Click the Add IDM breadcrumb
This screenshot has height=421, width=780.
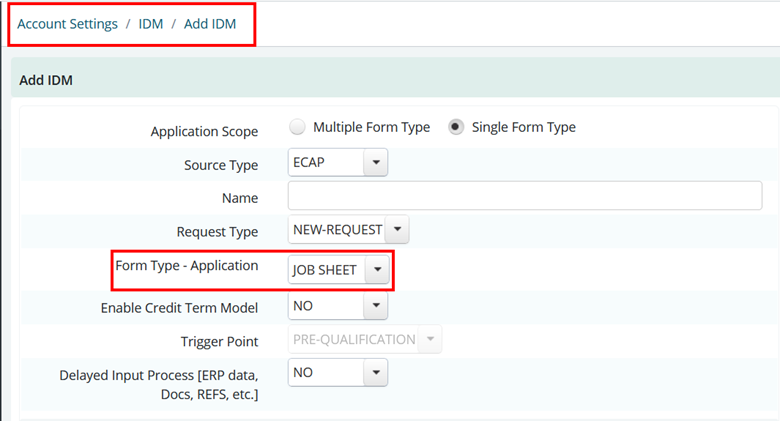coord(210,24)
